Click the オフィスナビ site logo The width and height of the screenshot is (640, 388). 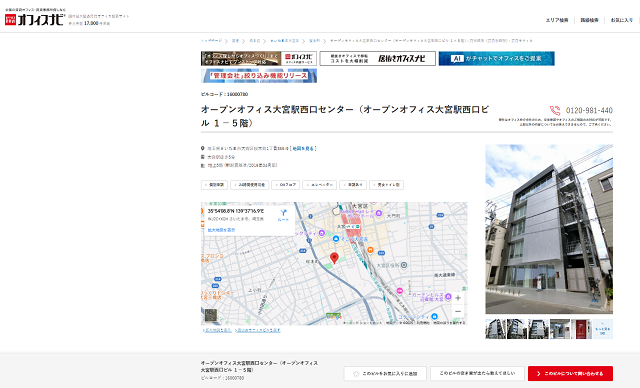(35, 19)
